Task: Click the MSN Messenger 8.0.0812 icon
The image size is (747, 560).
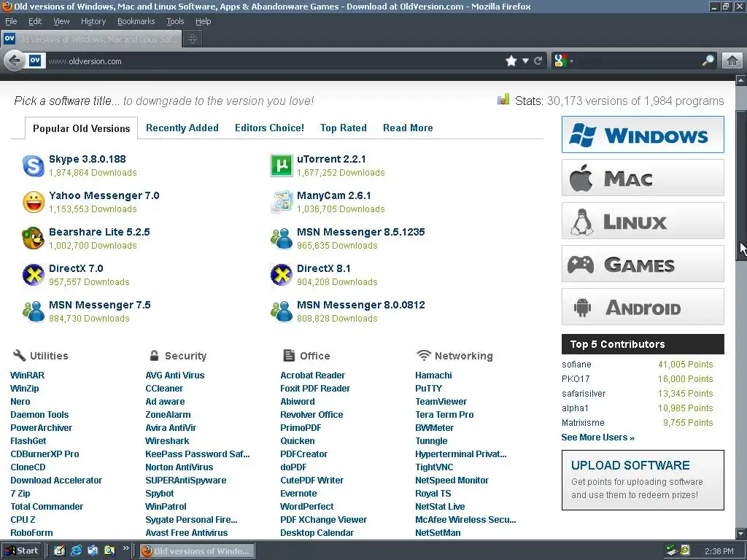Action: [282, 311]
